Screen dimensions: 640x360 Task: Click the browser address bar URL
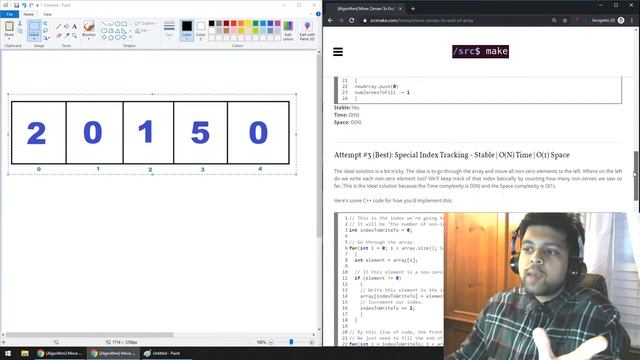coord(422,20)
